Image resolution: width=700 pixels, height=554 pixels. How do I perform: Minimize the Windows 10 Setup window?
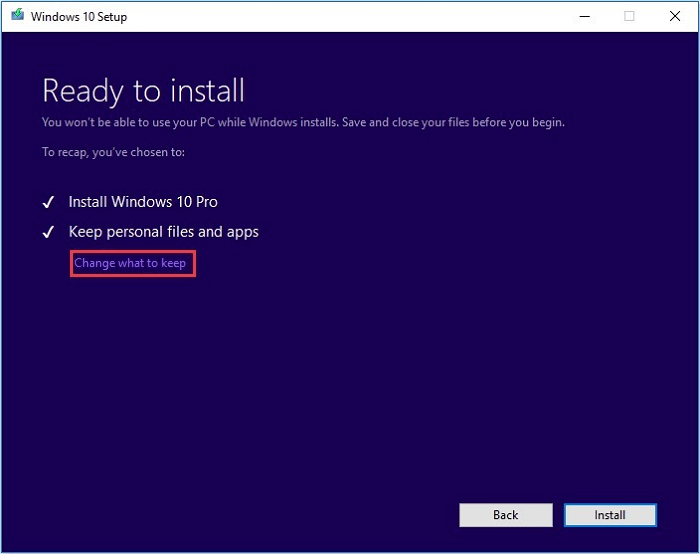tap(585, 17)
